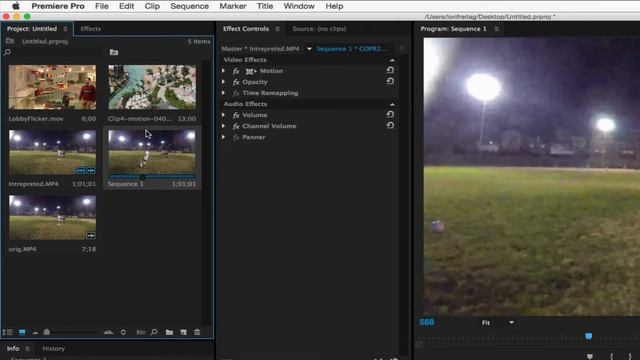Expand the Opacity effect properties

(x=223, y=82)
